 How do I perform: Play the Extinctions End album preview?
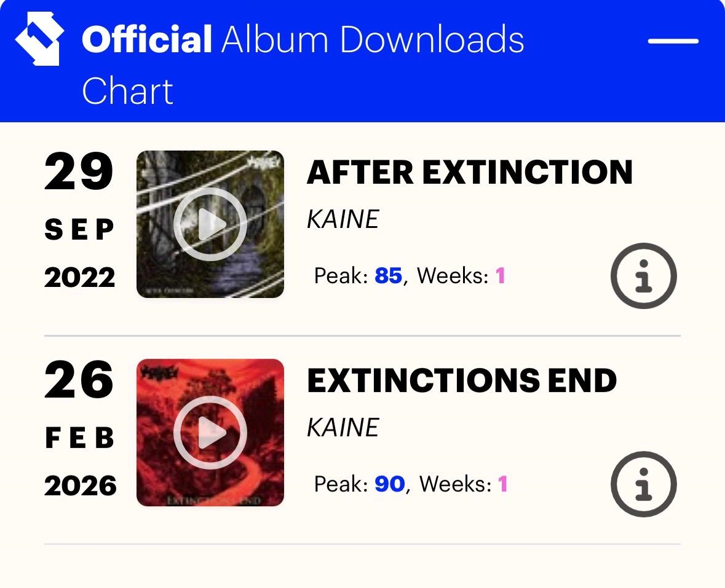[x=210, y=433]
